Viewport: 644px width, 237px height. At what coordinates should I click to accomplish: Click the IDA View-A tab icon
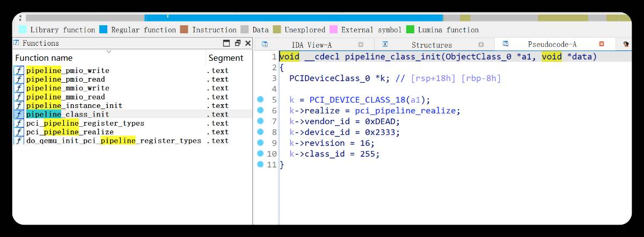[265, 45]
